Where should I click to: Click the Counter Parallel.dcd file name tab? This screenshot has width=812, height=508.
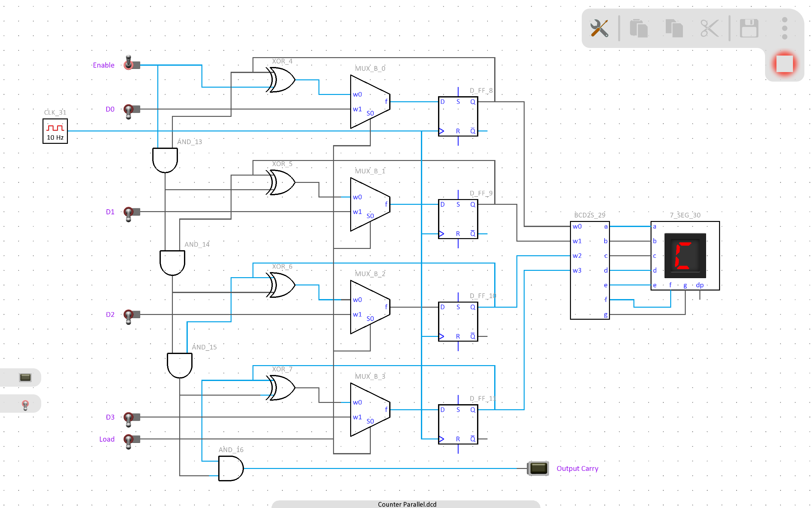[407, 504]
